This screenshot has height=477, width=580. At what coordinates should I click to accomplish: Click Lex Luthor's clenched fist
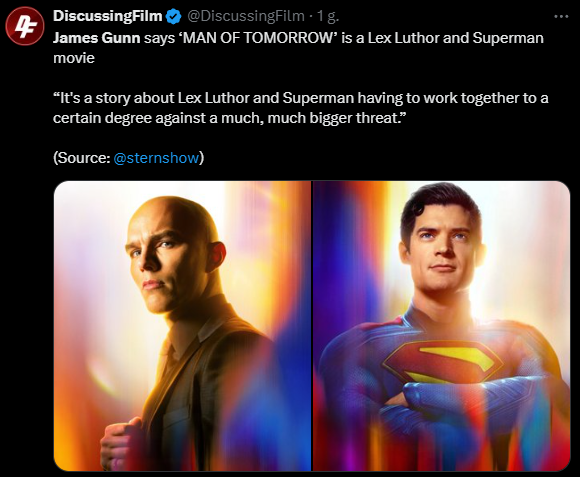click(122, 444)
